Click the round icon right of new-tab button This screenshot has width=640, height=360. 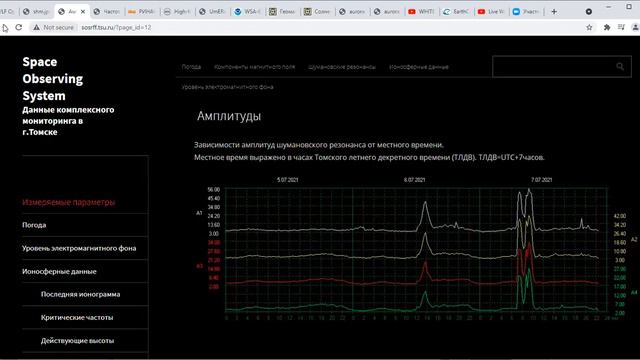[x=589, y=11]
